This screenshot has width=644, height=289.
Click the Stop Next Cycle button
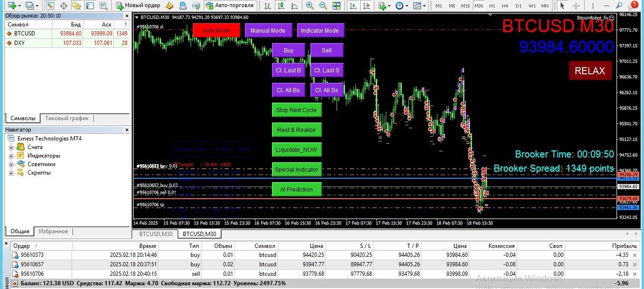297,110
